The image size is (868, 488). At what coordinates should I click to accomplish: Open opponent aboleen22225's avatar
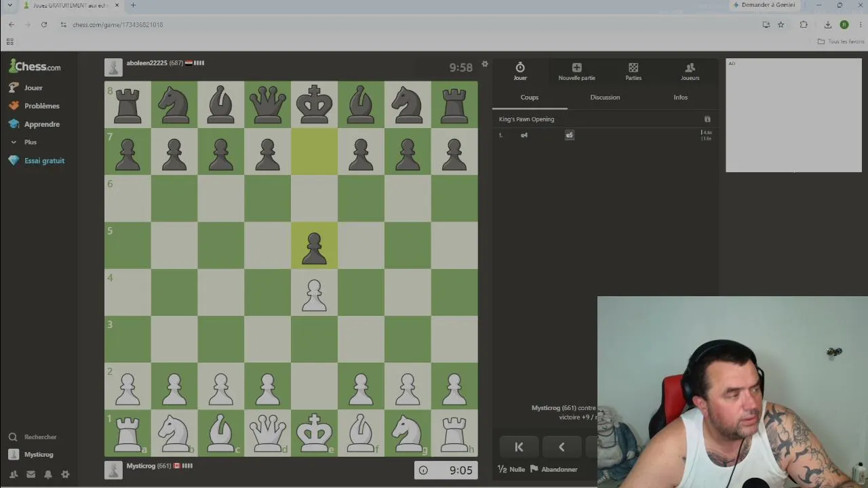tap(113, 67)
